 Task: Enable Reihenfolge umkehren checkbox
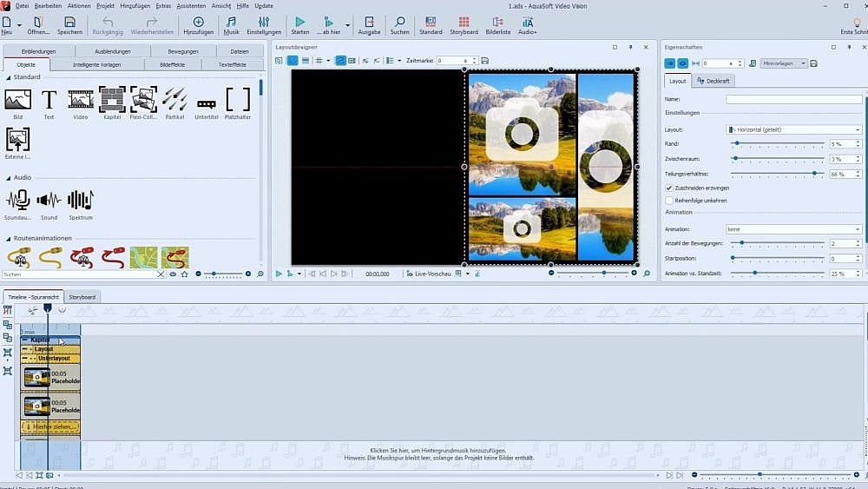click(669, 201)
